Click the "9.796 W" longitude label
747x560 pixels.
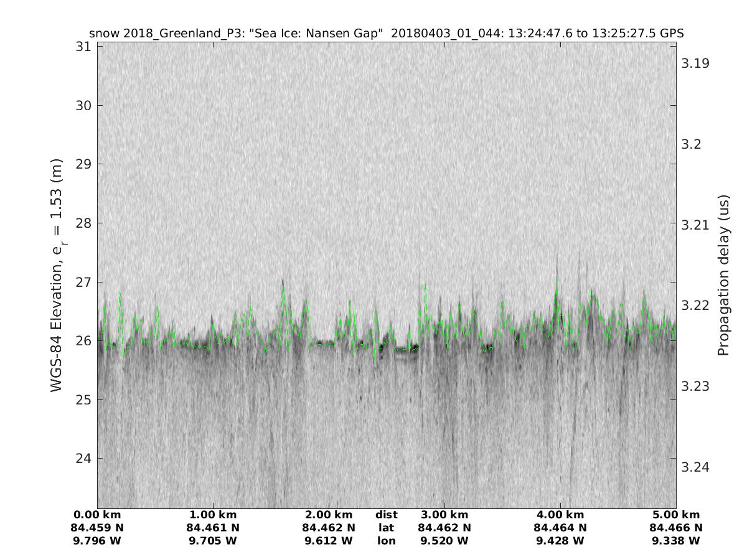[98, 541]
